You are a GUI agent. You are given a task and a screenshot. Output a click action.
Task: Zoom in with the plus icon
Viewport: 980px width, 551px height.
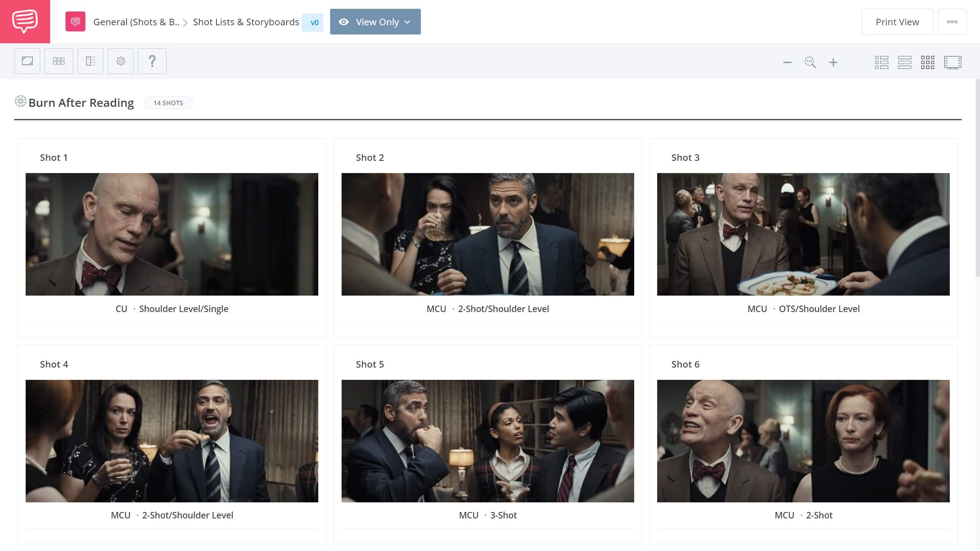coord(833,62)
